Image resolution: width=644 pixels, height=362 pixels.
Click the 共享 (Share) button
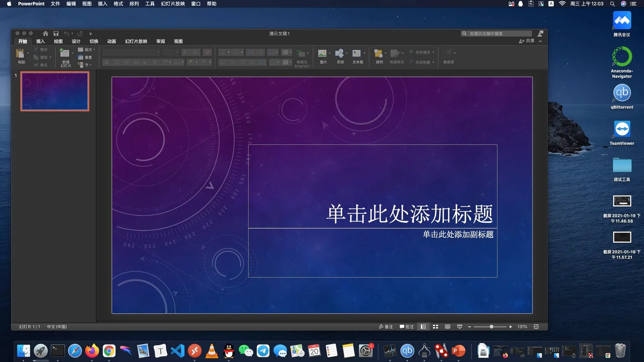(x=527, y=41)
